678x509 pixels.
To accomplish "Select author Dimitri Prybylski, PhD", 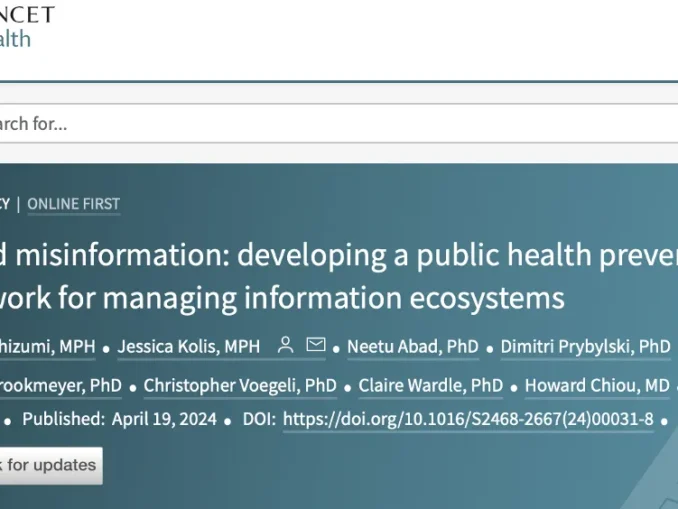I will click(x=585, y=347).
